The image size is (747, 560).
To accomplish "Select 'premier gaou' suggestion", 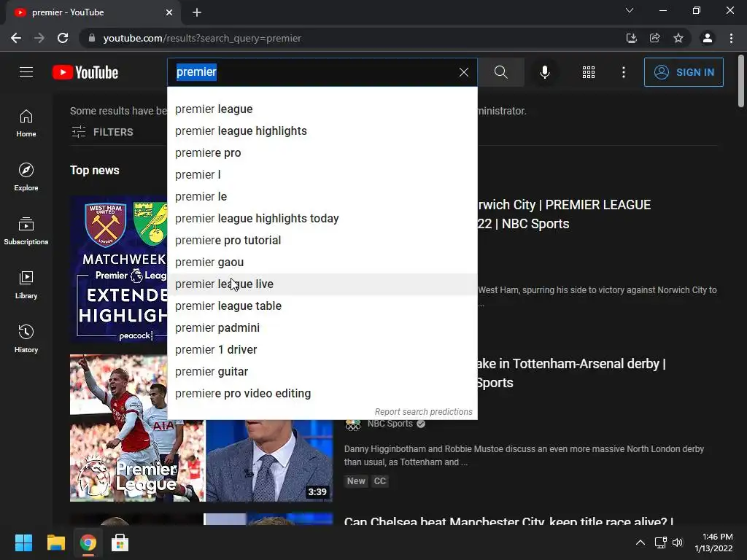I will click(x=322, y=262).
